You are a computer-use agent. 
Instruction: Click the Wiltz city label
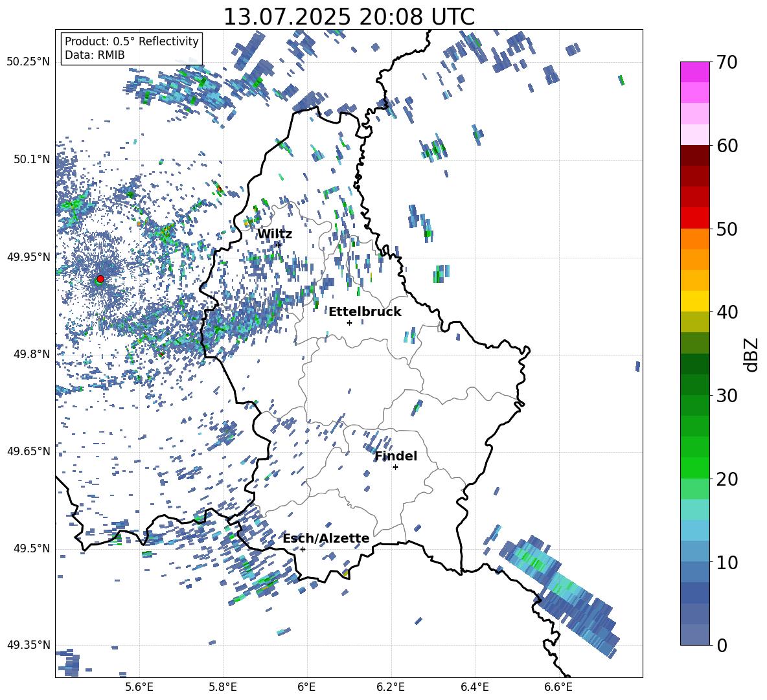(275, 234)
